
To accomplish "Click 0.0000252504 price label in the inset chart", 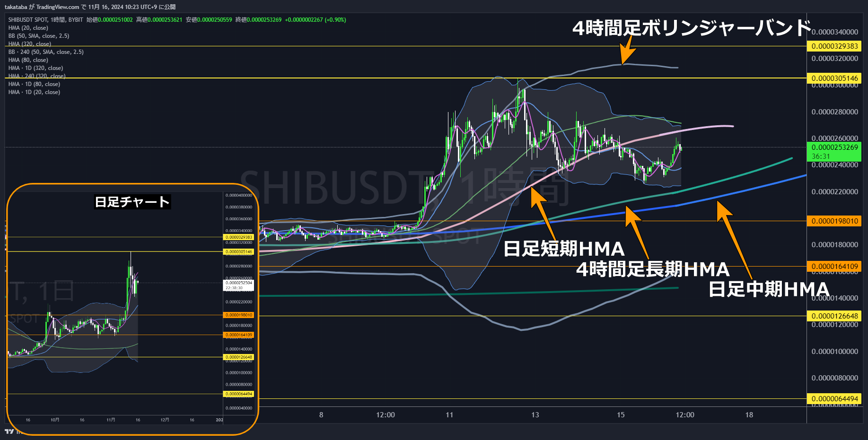I will point(239,283).
